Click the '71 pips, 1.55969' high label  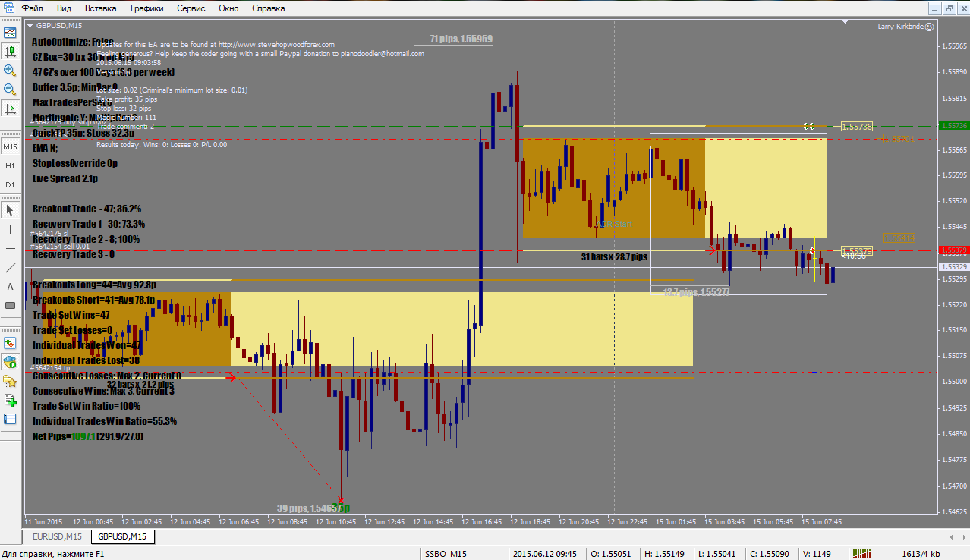tap(461, 39)
